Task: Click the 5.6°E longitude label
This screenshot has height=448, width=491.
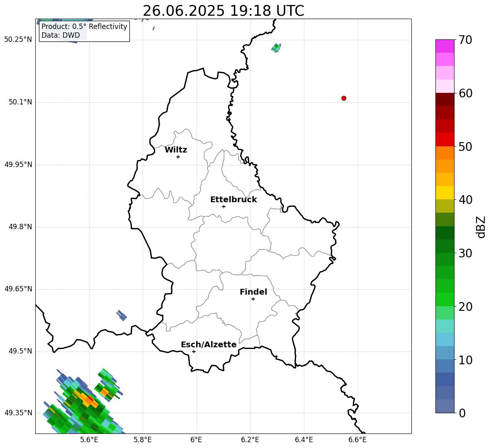Action: [89, 440]
